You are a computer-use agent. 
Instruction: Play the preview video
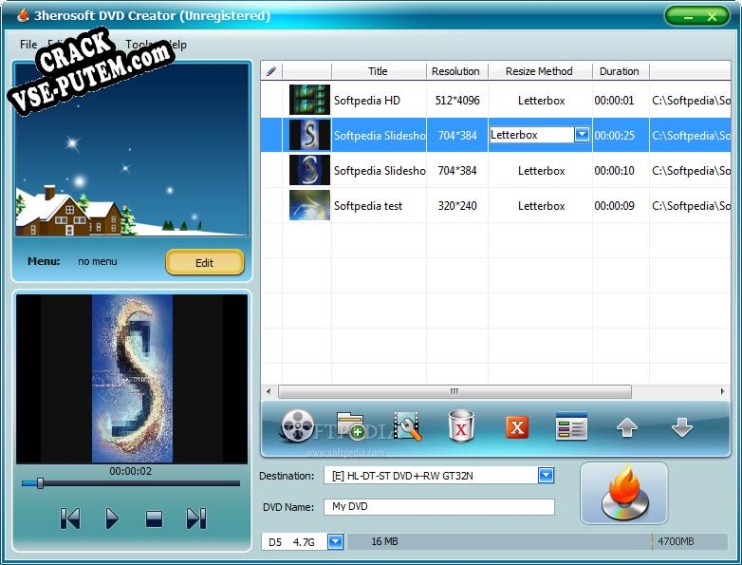[x=112, y=518]
